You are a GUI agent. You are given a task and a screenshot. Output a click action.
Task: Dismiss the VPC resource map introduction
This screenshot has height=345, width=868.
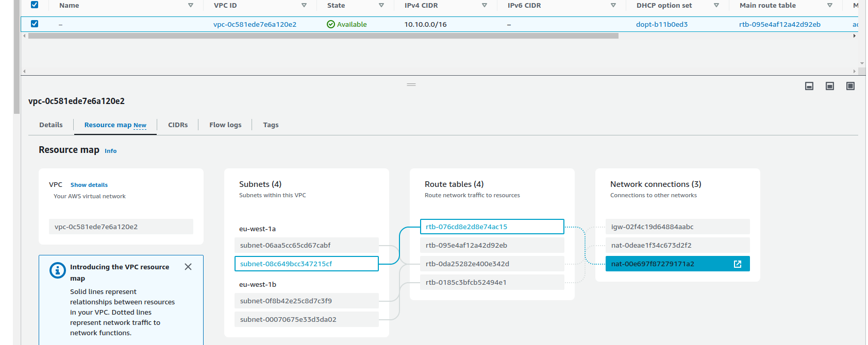point(188,267)
